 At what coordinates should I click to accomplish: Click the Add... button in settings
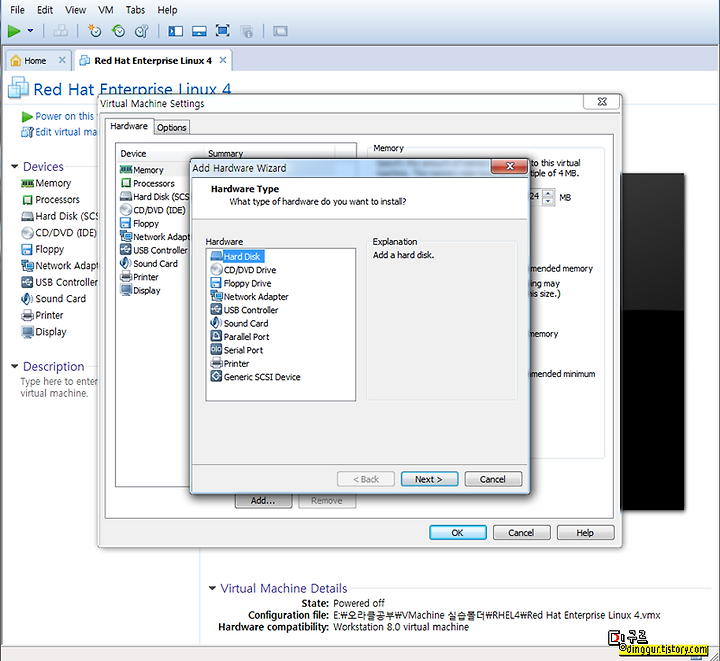pos(264,501)
